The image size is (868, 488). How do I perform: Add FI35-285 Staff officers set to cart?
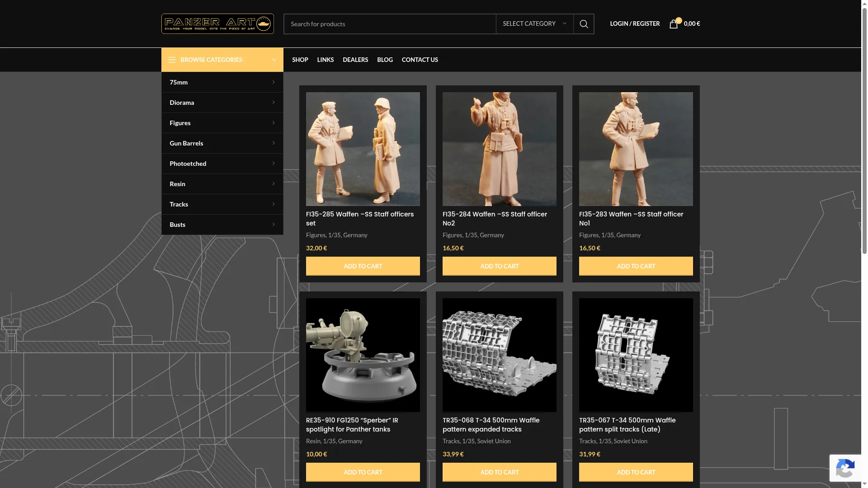[x=363, y=266]
